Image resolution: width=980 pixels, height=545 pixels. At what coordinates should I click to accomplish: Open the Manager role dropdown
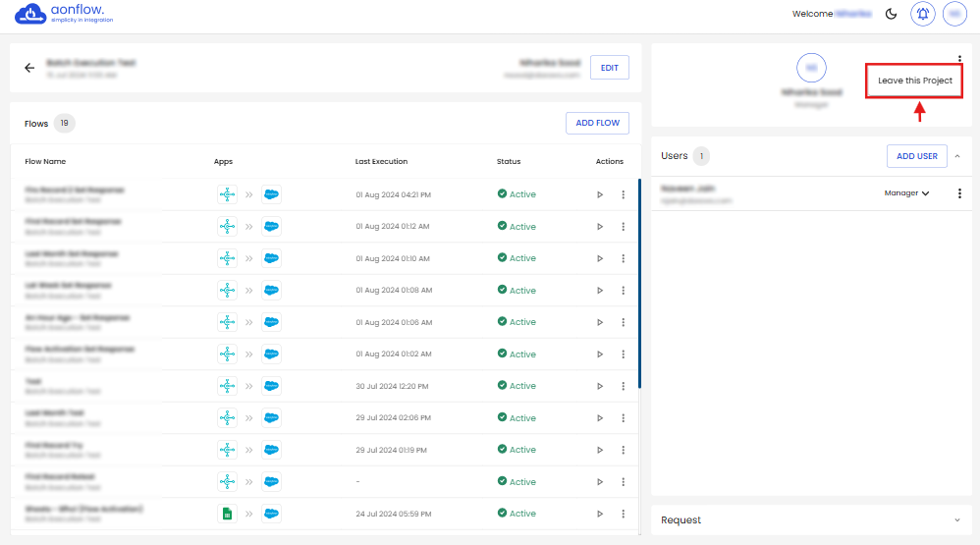click(906, 193)
